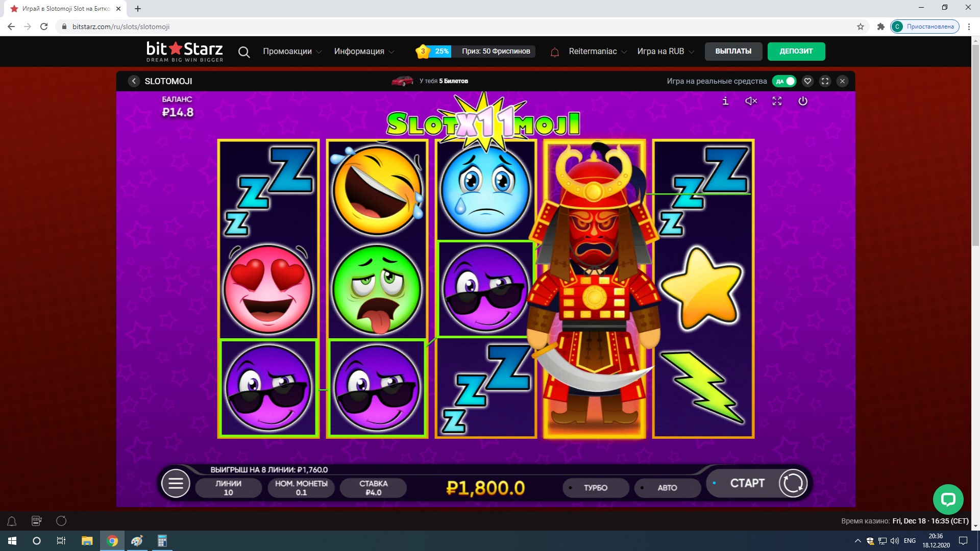
Task: Expand the Информация dropdown
Action: pos(364,52)
